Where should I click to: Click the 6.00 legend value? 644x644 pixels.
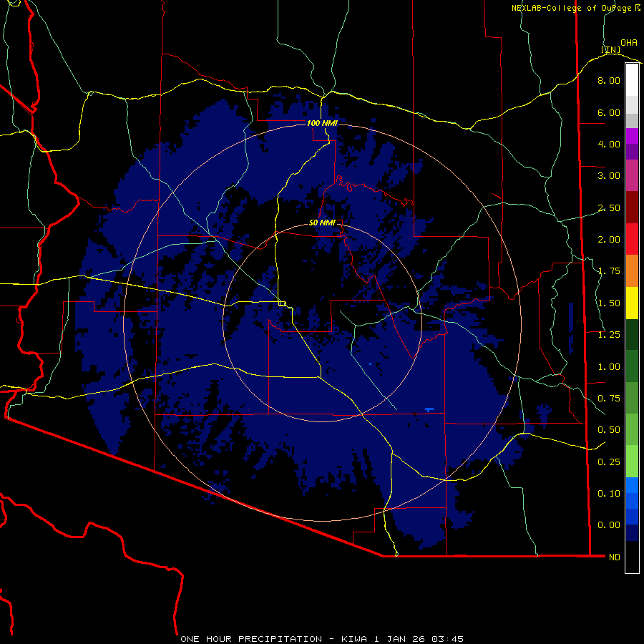(x=609, y=112)
